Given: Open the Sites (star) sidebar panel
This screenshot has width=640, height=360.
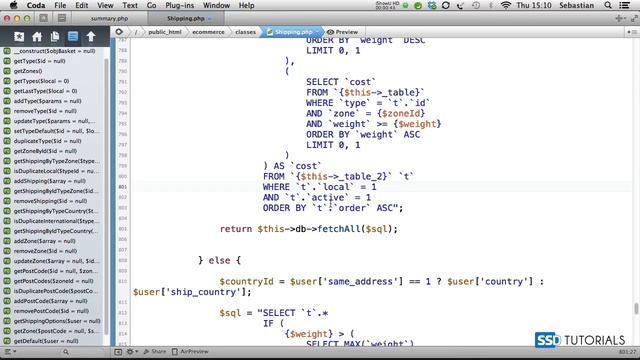Looking at the screenshot, I should click(19, 37).
